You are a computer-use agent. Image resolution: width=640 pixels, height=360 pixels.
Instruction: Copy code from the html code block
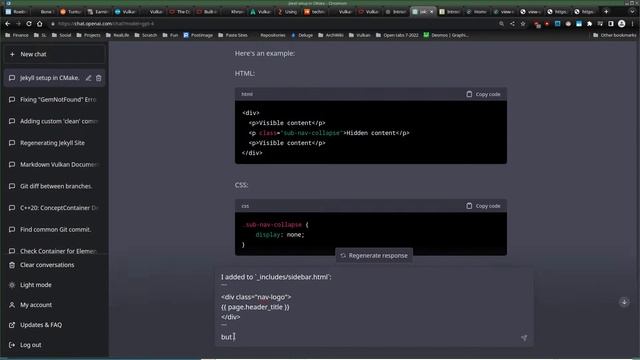(x=483, y=94)
